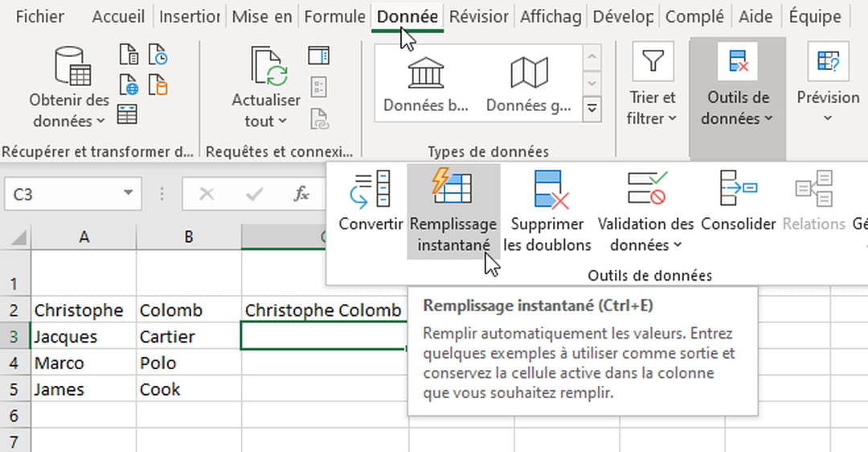
Task: Click cell containing Jacques
Action: (84, 337)
